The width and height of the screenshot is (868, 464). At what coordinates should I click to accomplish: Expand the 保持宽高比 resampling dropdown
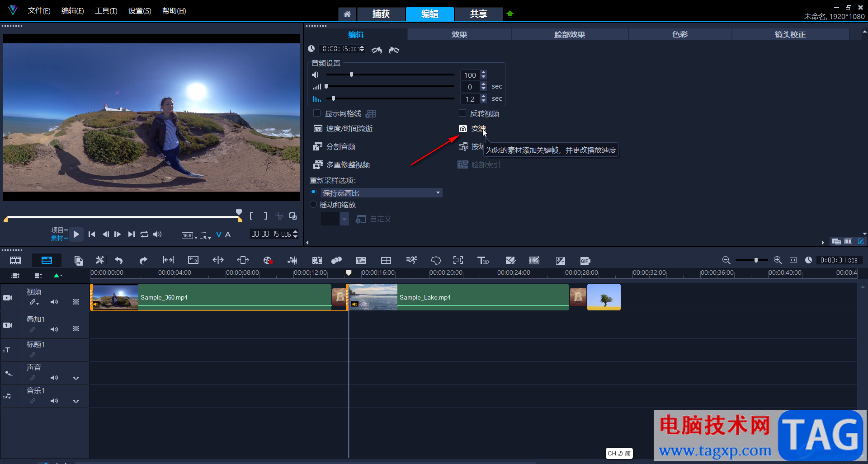click(438, 193)
